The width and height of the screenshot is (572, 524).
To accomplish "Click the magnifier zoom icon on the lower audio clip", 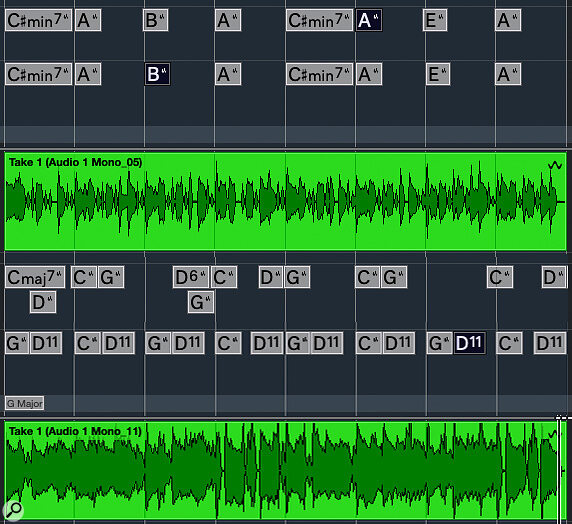I will click(13, 509).
